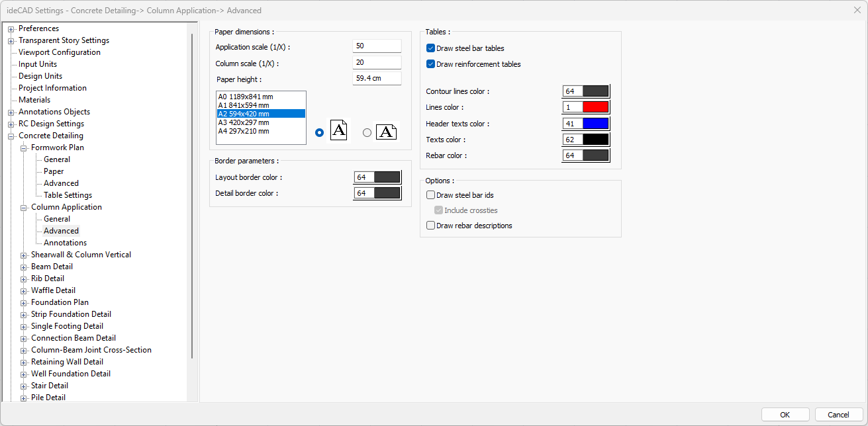The image size is (868, 426).
Task: Select the Project Information tree item
Action: (x=52, y=88)
